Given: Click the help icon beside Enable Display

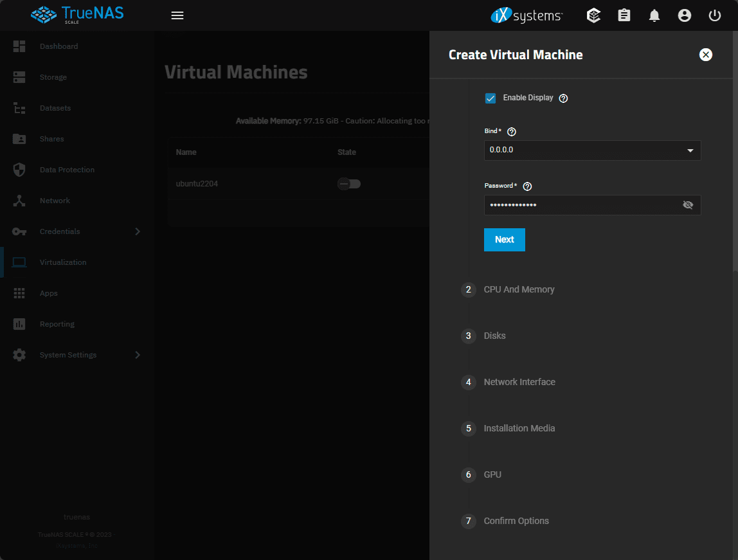Looking at the screenshot, I should pyautogui.click(x=564, y=98).
